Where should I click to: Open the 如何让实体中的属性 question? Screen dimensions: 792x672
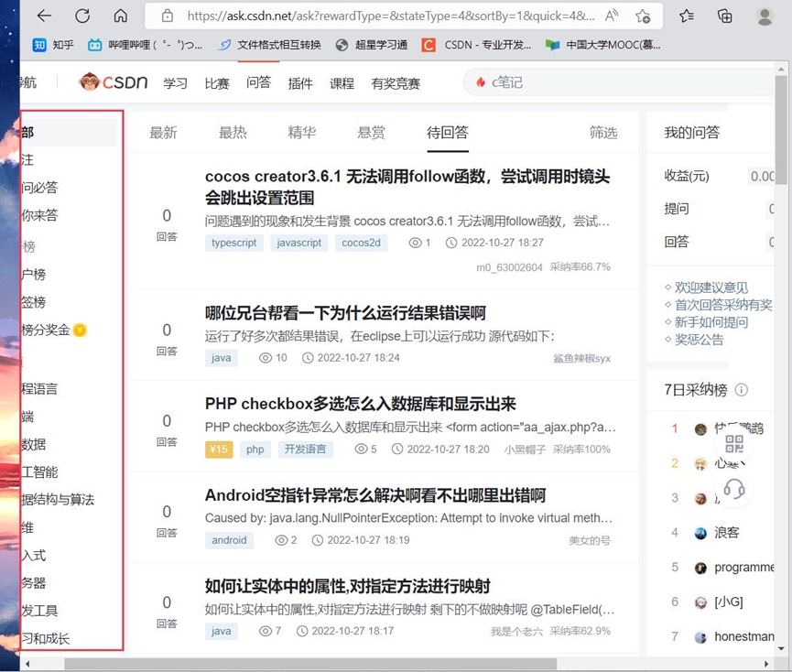(348, 586)
